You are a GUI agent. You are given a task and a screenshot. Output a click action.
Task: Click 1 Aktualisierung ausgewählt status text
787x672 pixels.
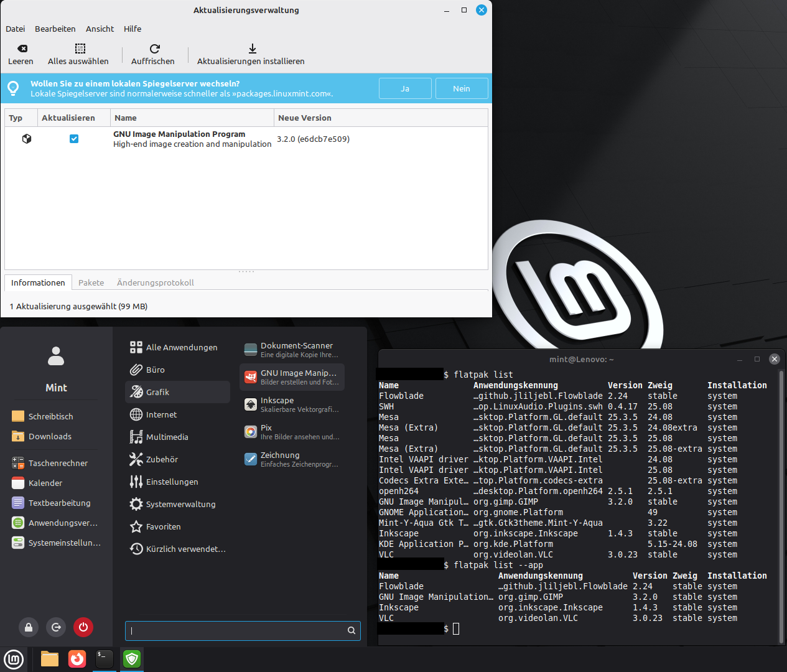[79, 306]
